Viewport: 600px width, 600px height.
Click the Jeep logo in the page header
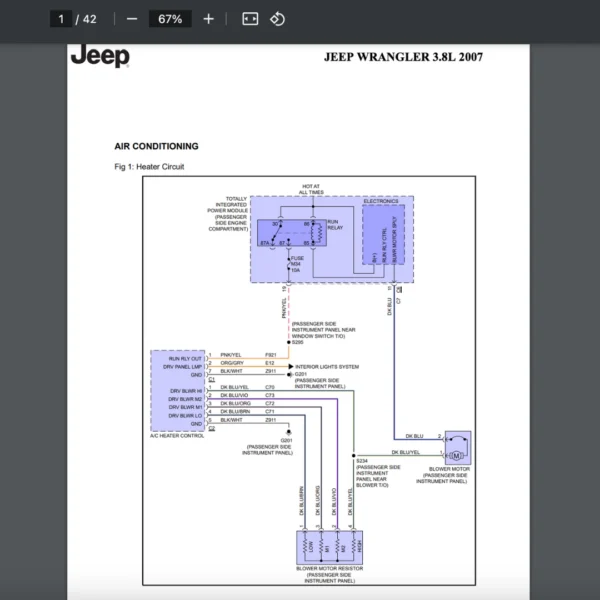click(100, 56)
